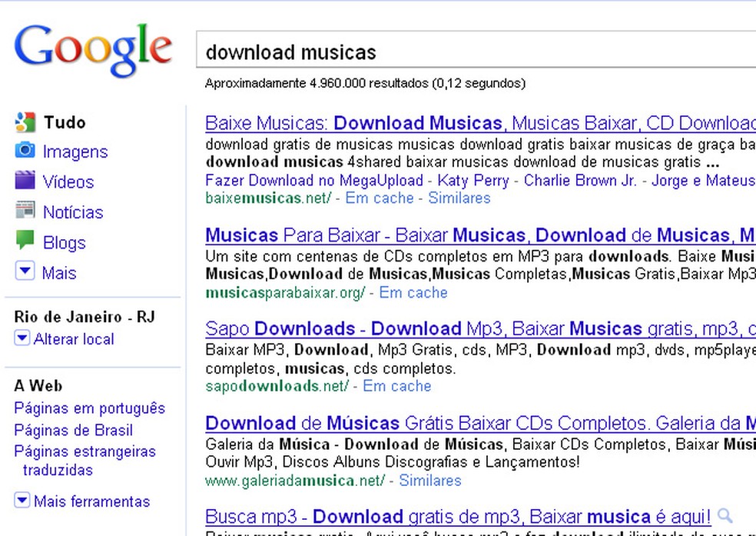Image resolution: width=756 pixels, height=536 pixels.
Task: Click the Notícias newspaper icon
Action: click(25, 211)
